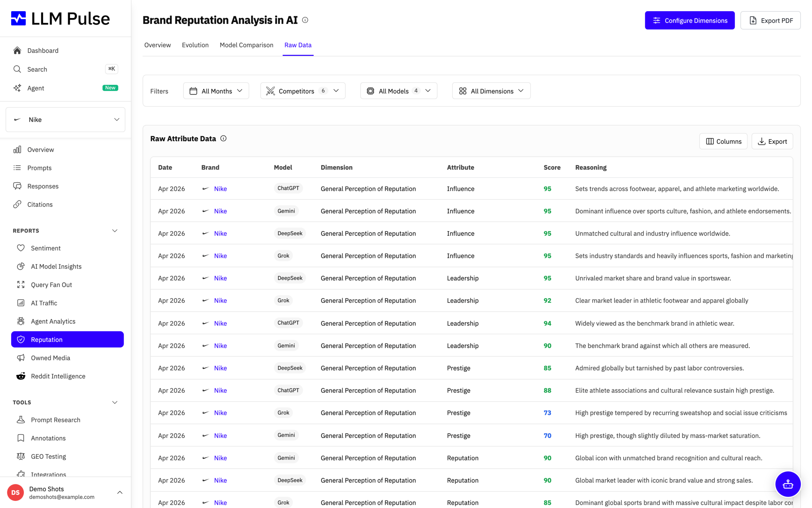812x508 pixels.
Task: Click the Dimension column header
Action: point(337,167)
